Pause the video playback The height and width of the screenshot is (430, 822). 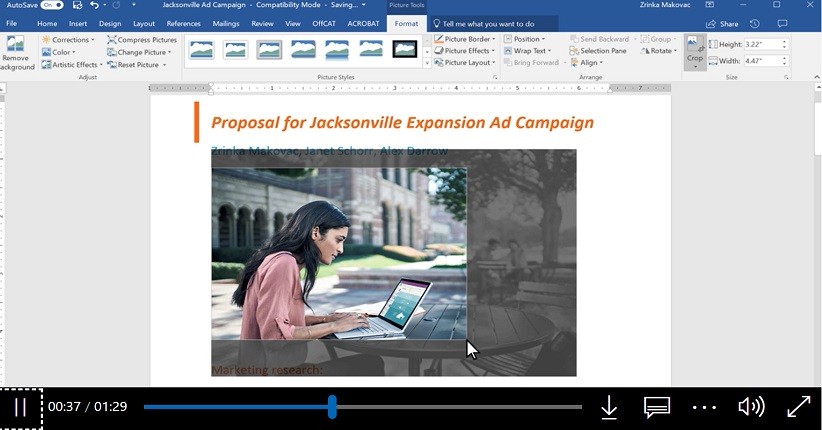pos(20,408)
